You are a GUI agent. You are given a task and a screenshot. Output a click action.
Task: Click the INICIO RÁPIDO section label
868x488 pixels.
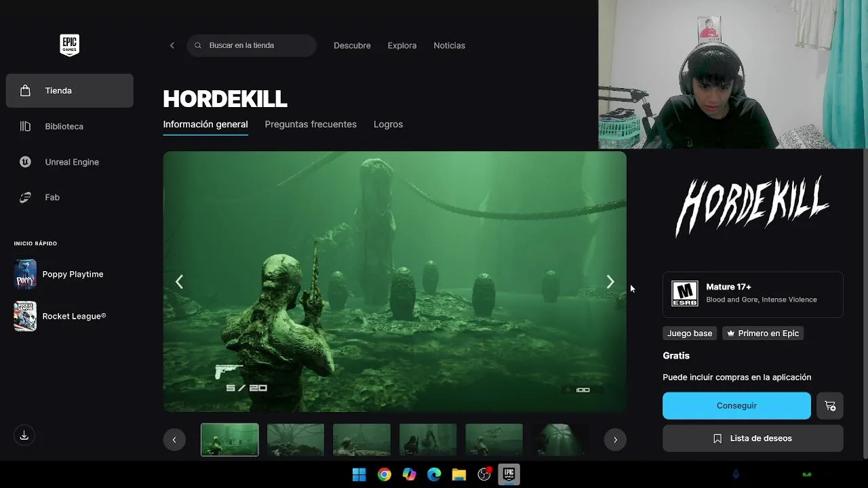35,243
